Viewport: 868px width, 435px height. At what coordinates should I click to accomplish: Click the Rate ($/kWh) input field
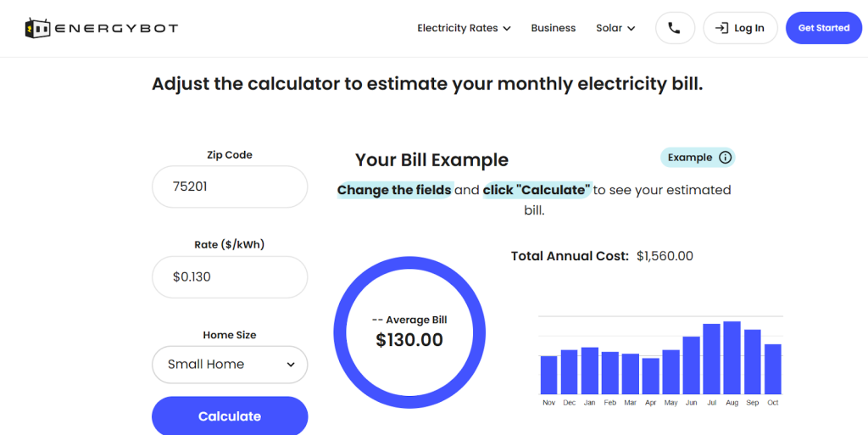tap(230, 277)
